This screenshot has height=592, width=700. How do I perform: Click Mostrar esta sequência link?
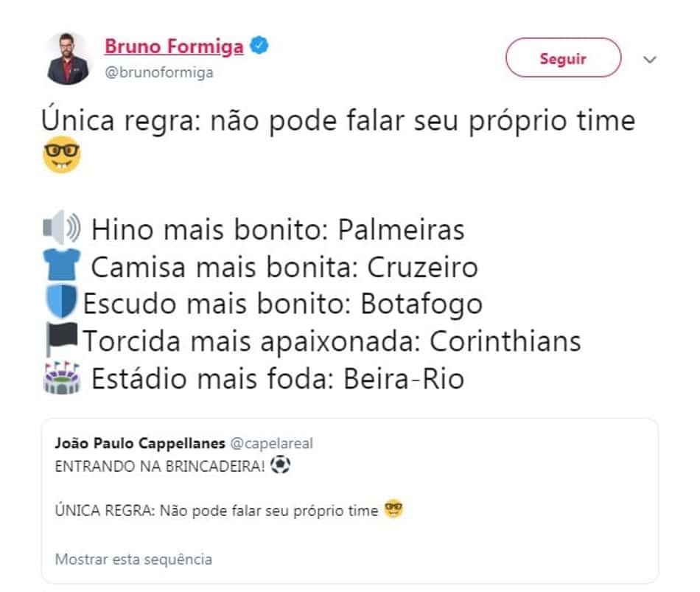click(133, 560)
